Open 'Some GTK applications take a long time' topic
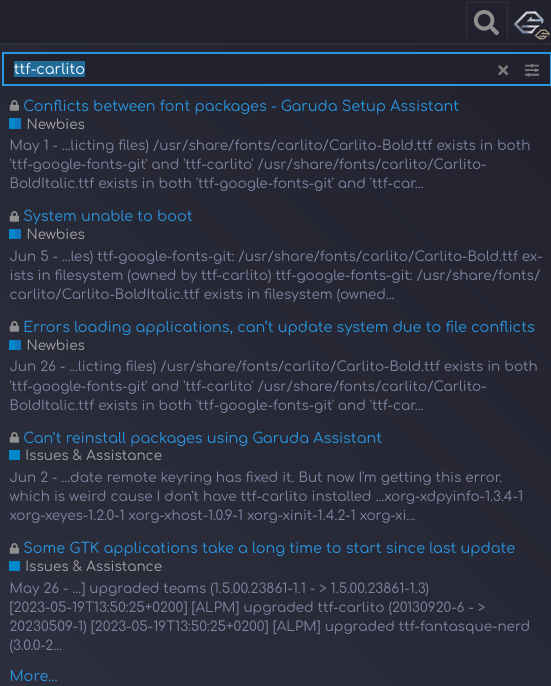Viewport: 551px width, 686px height. (x=269, y=548)
